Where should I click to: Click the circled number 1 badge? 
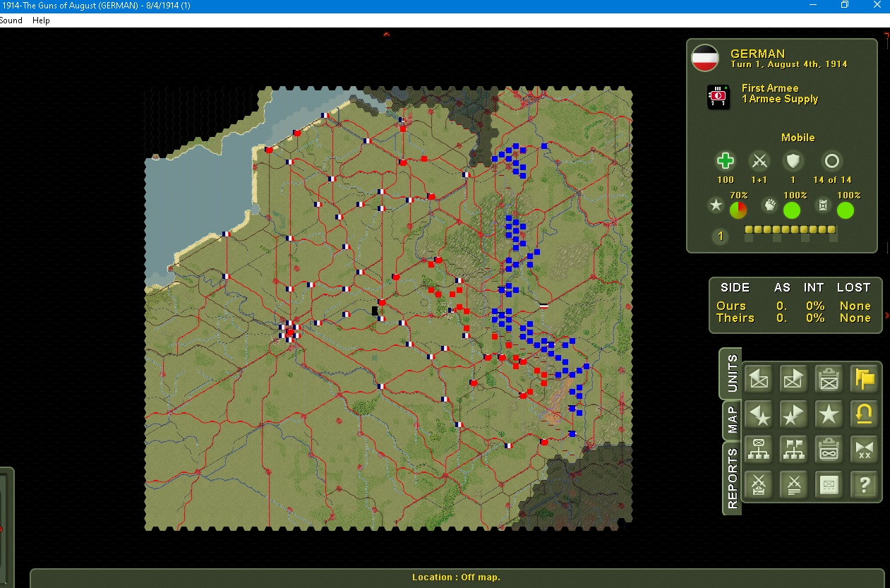721,236
